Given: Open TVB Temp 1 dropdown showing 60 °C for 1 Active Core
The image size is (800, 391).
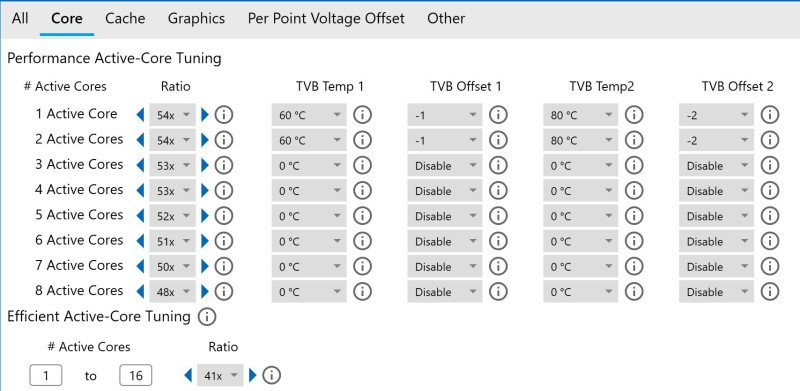Looking at the screenshot, I should (309, 115).
